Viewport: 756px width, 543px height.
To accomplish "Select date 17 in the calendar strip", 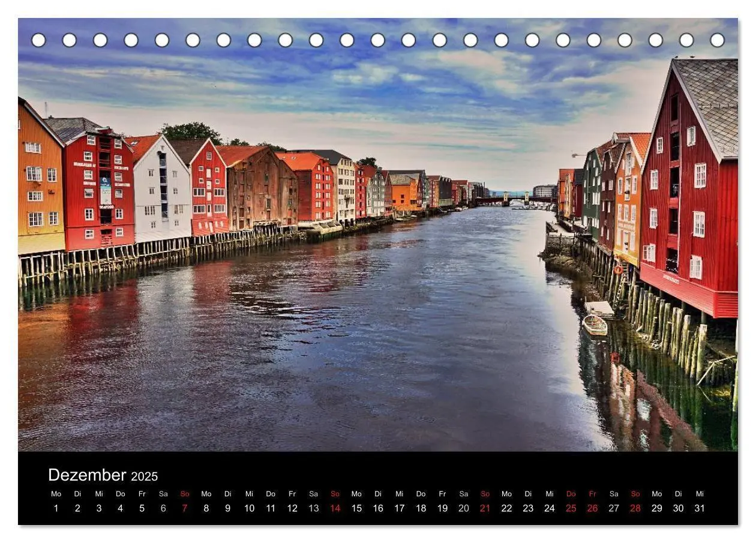I will tap(400, 508).
